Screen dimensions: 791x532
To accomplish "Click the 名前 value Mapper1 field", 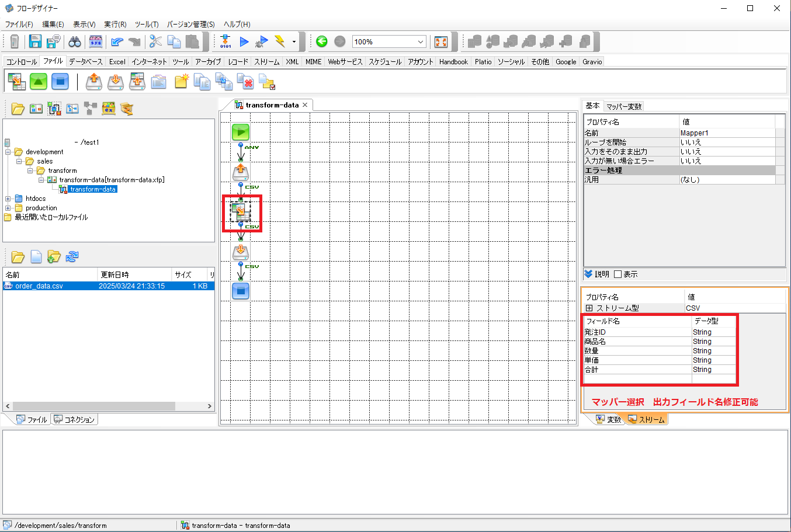I will tap(727, 133).
